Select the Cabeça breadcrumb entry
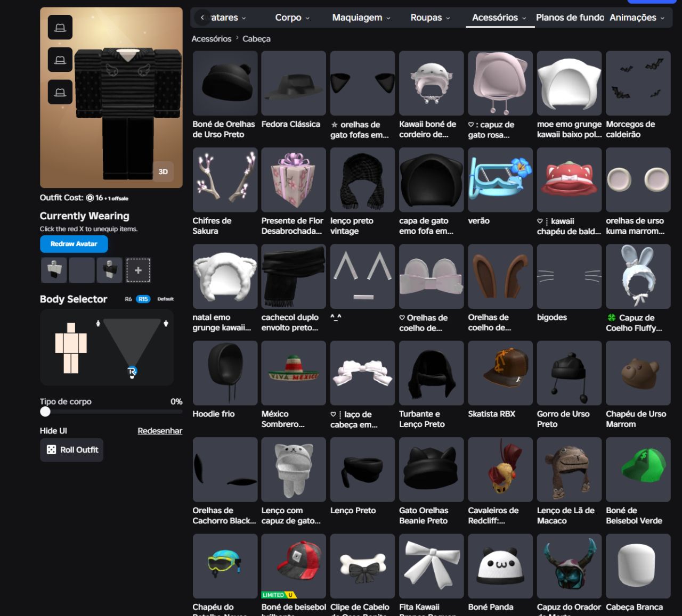This screenshot has width=682, height=616. click(x=256, y=39)
